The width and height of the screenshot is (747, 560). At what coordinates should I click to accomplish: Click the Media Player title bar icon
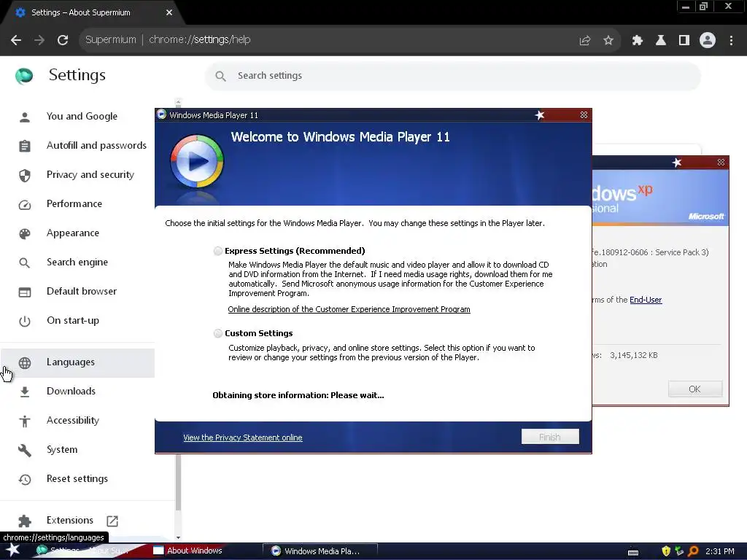pos(161,114)
